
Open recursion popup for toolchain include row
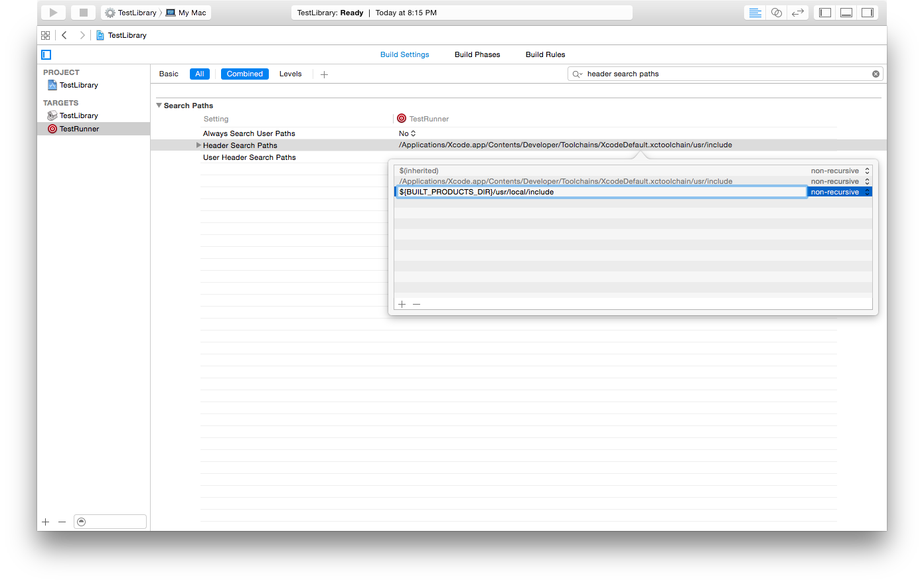click(x=840, y=181)
